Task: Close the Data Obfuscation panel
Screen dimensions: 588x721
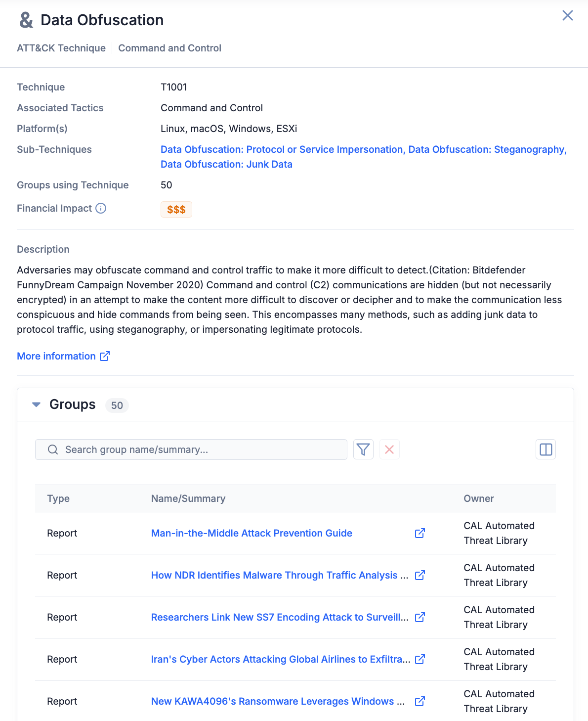Action: 568,15
